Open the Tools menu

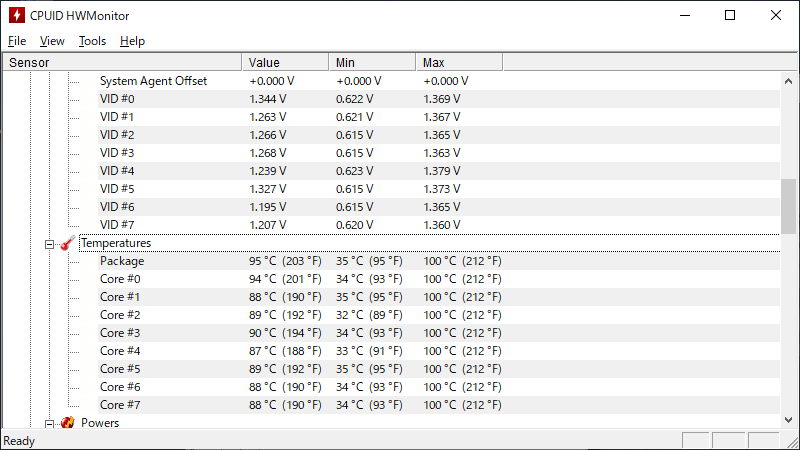[92, 41]
